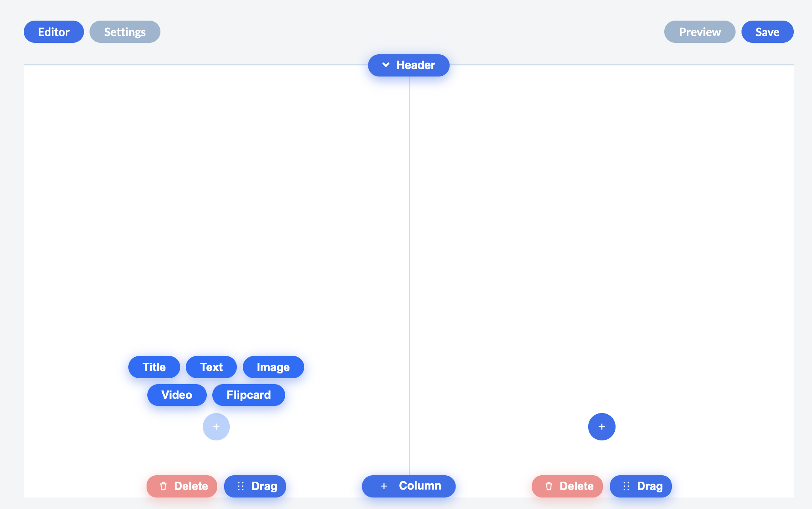812x509 pixels.
Task: Insert a Title block
Action: point(154,367)
